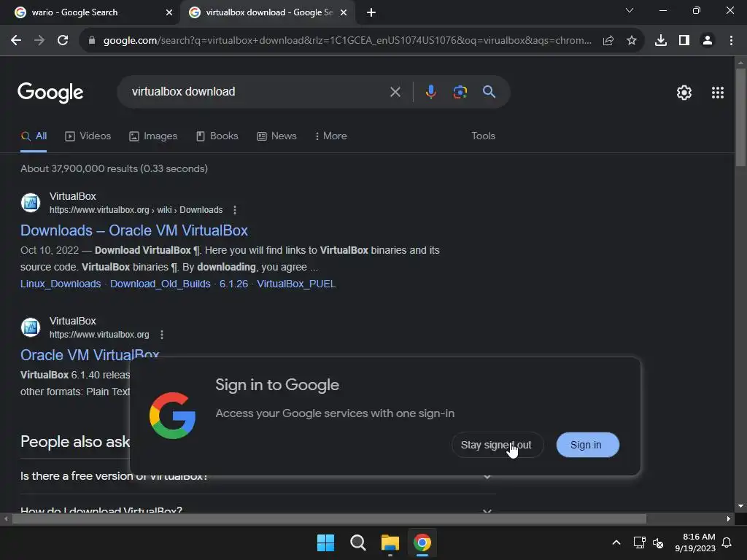View site info via lock icon
Viewport: 747px width, 560px height.
coord(92,41)
